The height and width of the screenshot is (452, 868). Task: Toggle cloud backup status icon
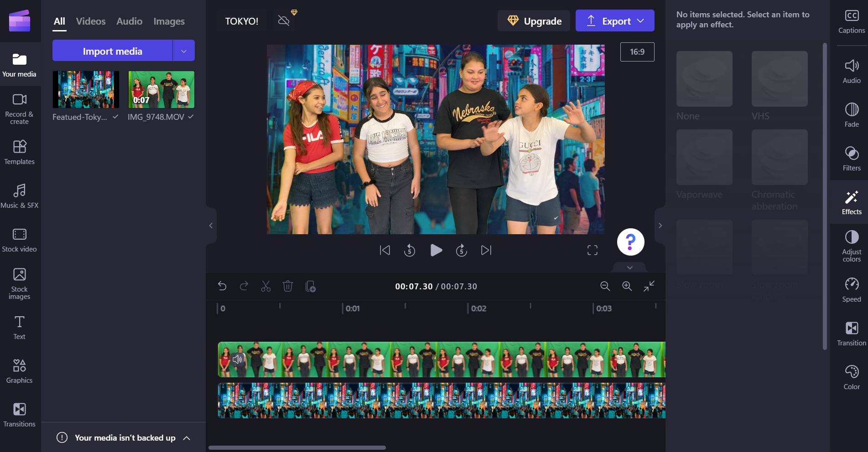[x=284, y=21]
